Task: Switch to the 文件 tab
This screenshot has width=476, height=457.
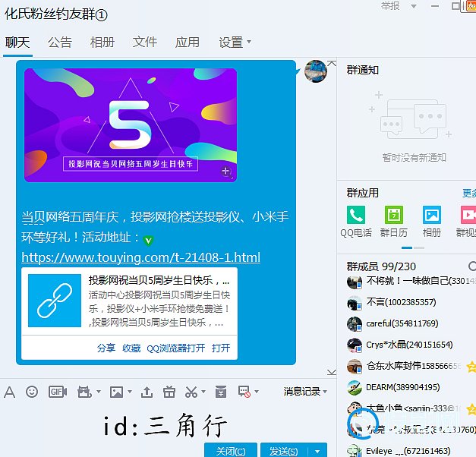Action: click(145, 43)
